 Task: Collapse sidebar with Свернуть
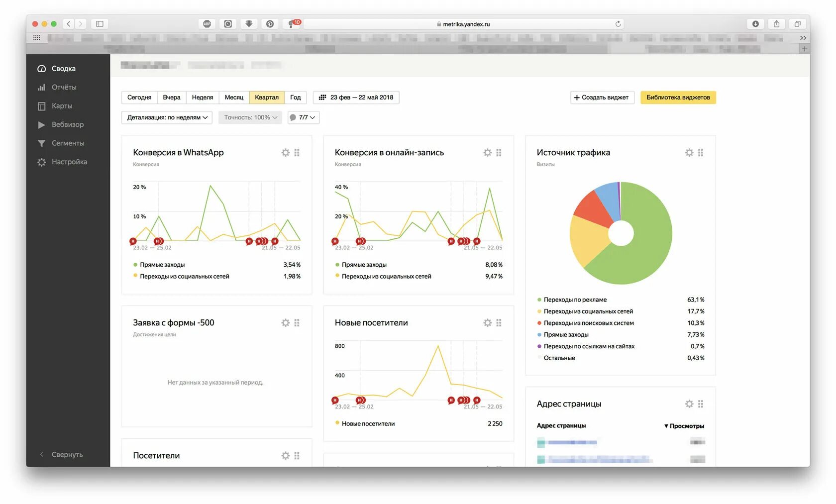(x=61, y=455)
